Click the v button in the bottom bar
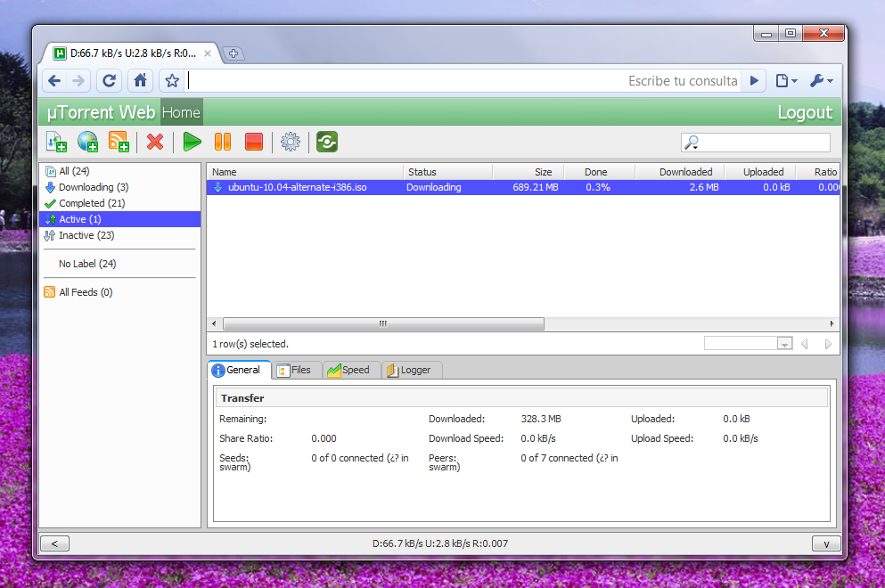This screenshot has width=885, height=588. 826,543
